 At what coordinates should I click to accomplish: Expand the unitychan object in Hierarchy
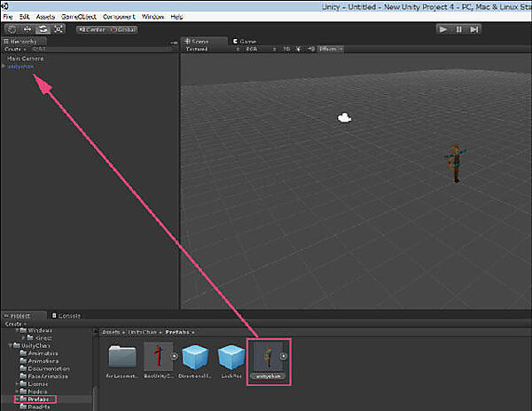coord(4,67)
